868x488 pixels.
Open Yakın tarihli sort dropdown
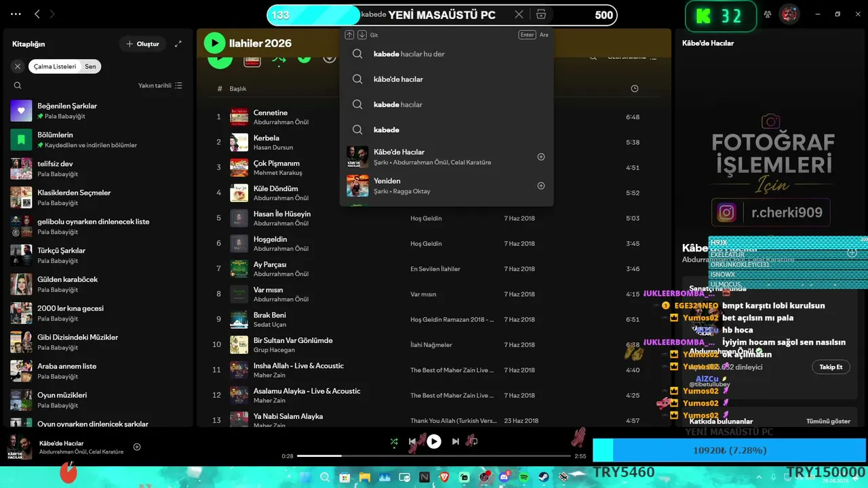pyautogui.click(x=160, y=85)
